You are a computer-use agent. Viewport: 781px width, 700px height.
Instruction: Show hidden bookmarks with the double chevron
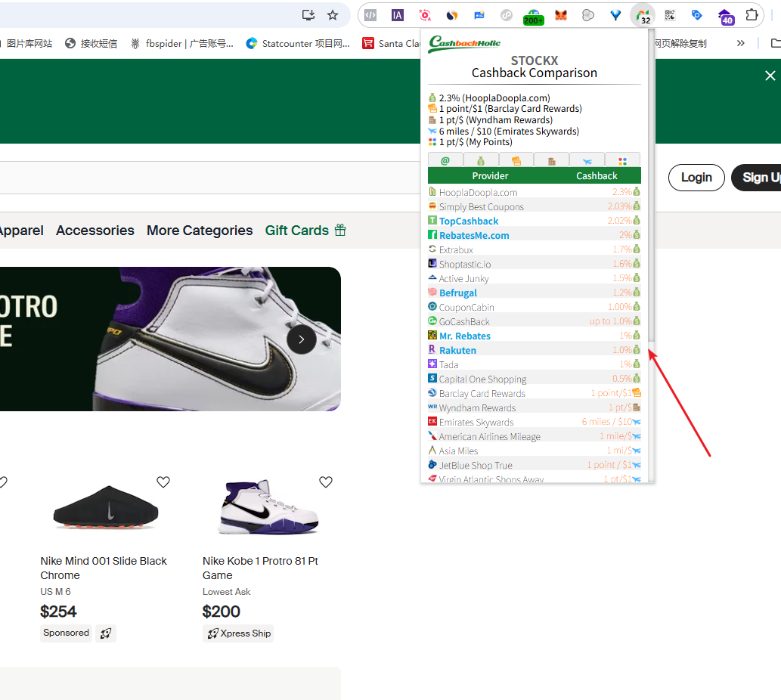click(741, 43)
